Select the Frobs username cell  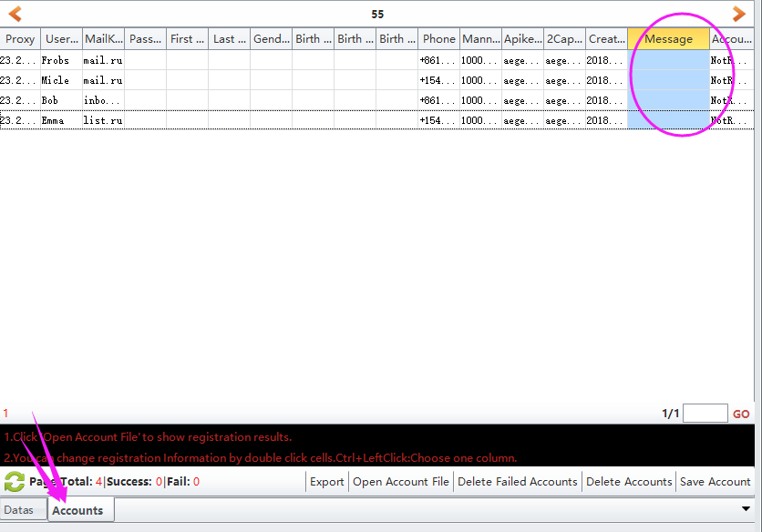pos(60,60)
